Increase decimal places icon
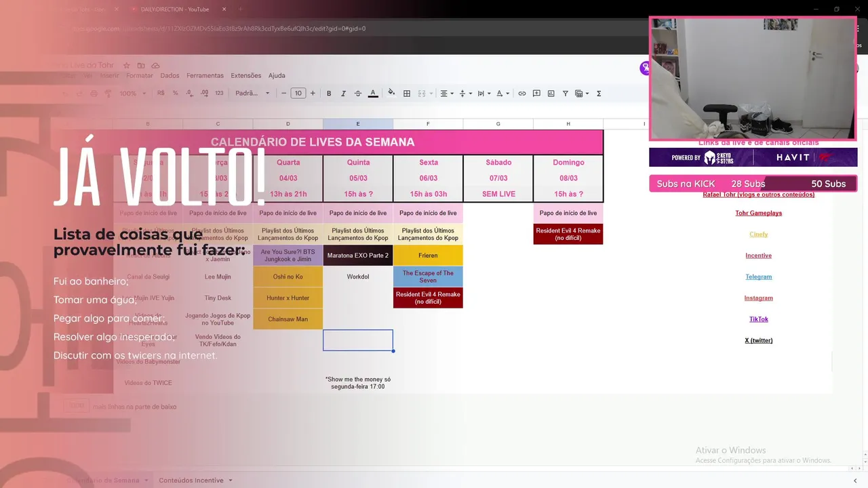Viewport: 868px width, 488px height. (x=204, y=94)
